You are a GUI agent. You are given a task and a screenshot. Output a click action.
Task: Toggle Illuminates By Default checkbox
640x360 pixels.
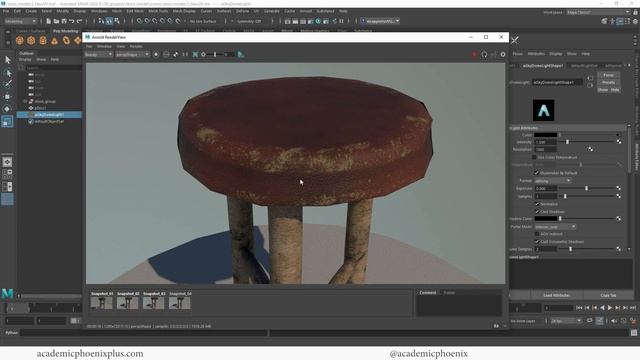pyautogui.click(x=537, y=173)
